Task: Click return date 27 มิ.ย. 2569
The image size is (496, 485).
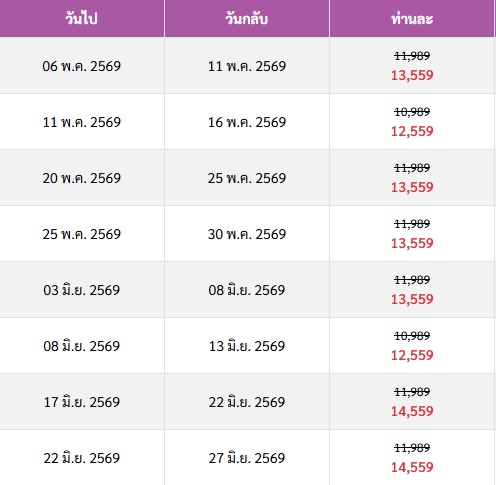Action: pos(247,458)
